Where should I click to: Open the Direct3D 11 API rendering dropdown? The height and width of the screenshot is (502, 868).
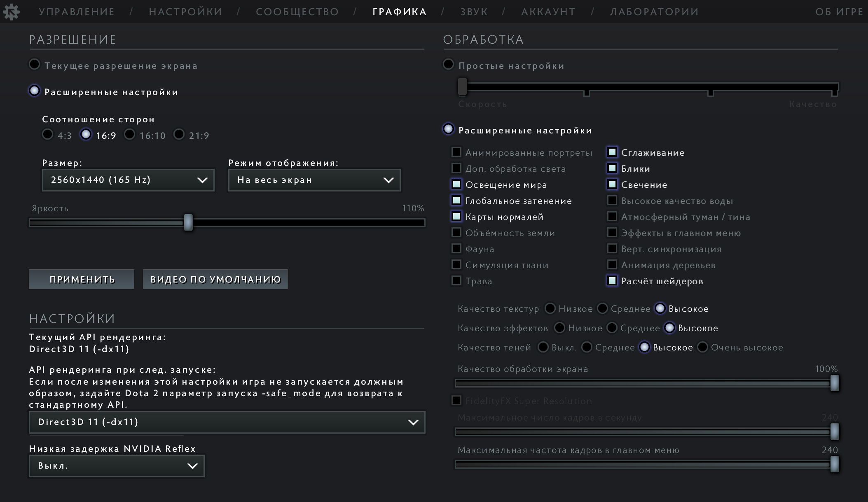coord(227,422)
